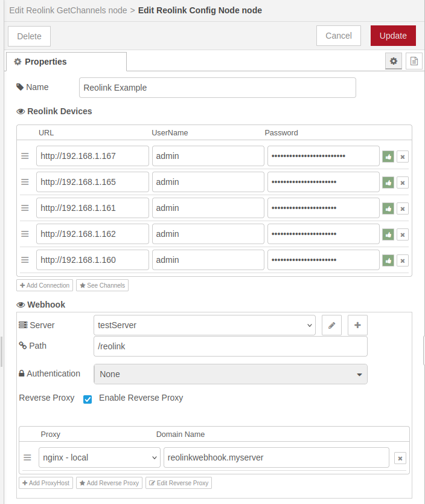Click the Reolink Devices section heading

coord(54,111)
